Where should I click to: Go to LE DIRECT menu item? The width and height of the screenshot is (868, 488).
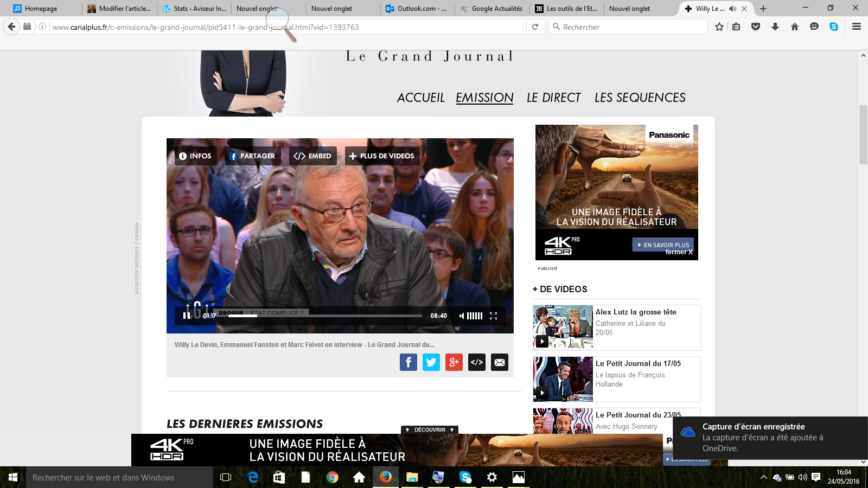coord(553,98)
